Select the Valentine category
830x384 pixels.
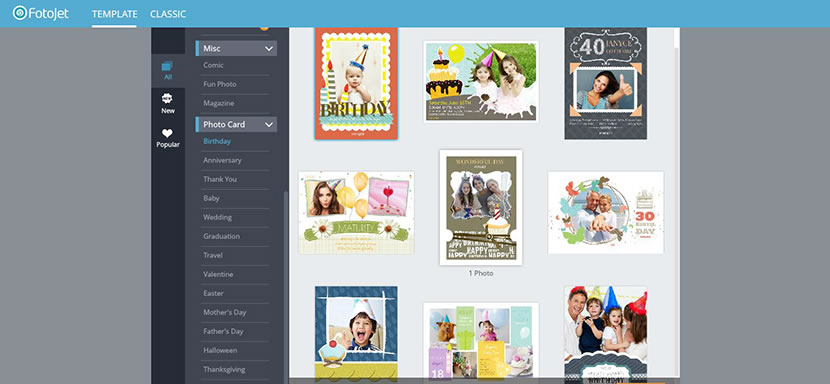coord(218,274)
